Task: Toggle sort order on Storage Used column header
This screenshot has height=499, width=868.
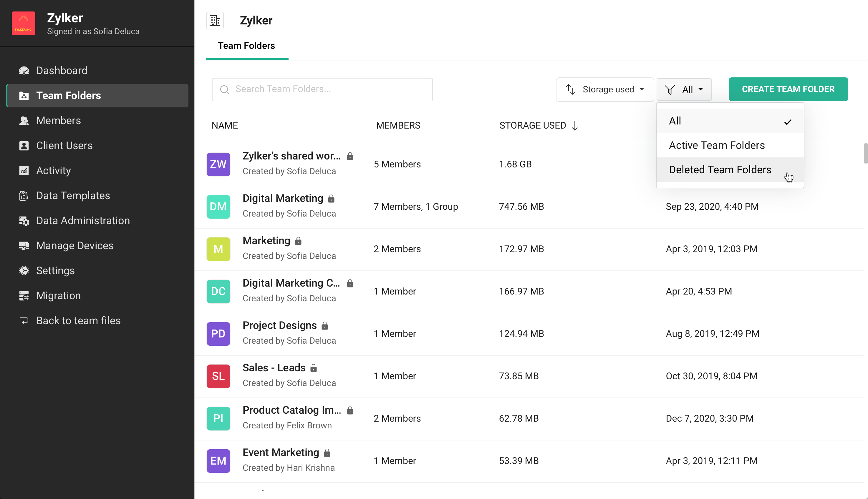Action: [539, 125]
